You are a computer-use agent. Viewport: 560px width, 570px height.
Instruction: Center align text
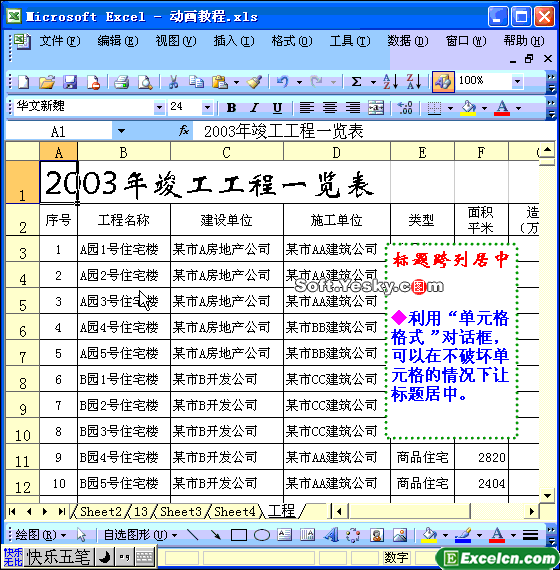329,108
